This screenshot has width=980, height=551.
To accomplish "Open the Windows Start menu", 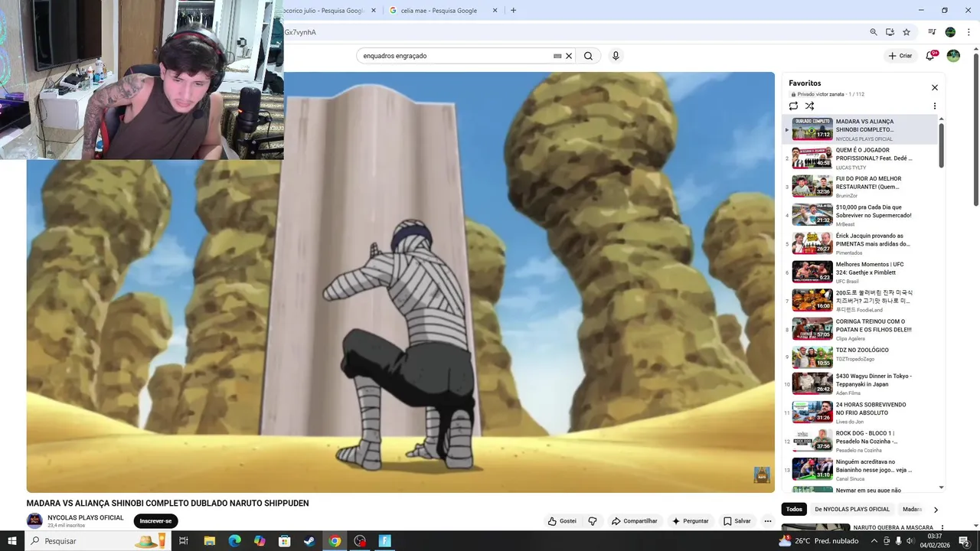I will pos(12,541).
